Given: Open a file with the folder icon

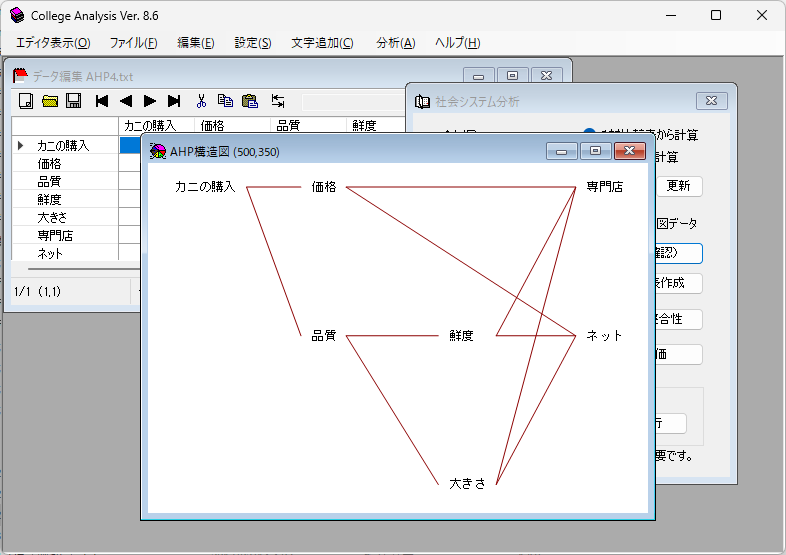Looking at the screenshot, I should click(x=50, y=101).
